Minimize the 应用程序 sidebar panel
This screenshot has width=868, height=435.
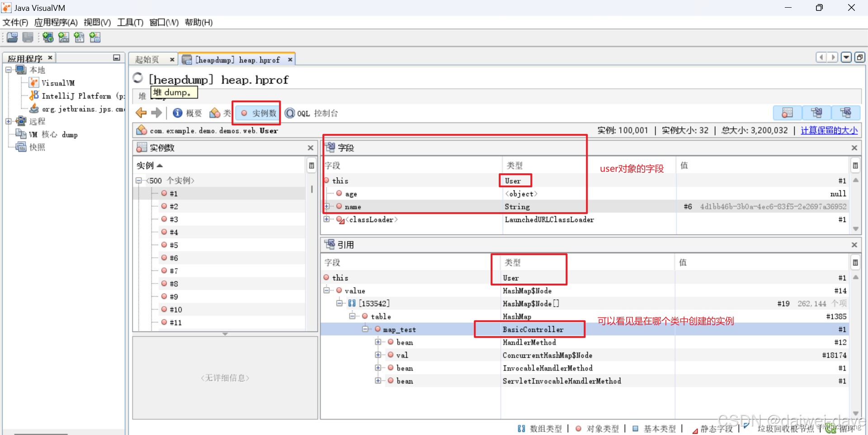(117, 58)
